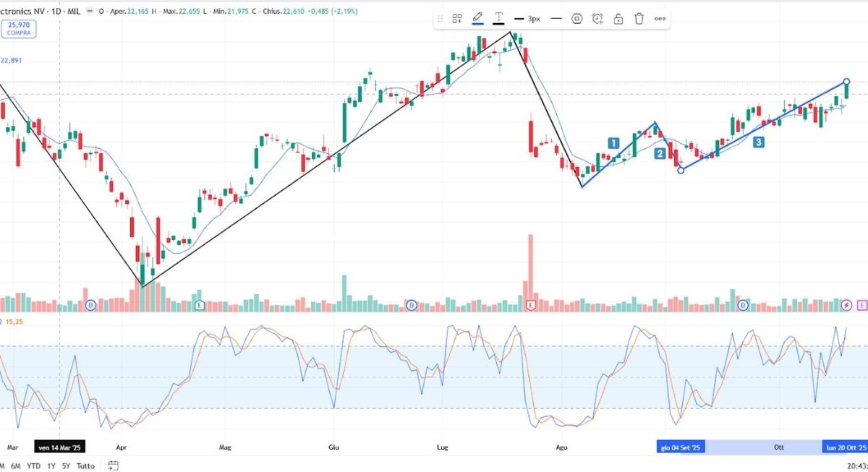Click the line color pencil tool
The image size is (868, 472).
pyautogui.click(x=477, y=19)
